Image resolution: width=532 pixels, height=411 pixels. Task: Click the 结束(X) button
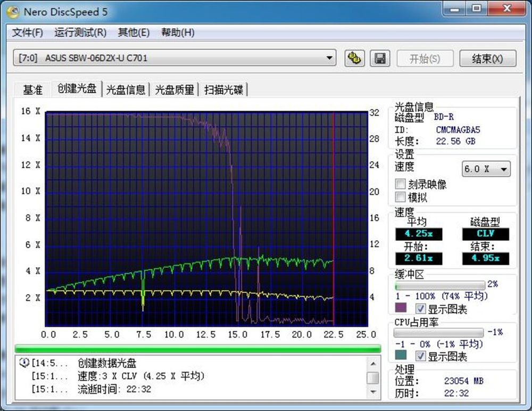coord(487,59)
